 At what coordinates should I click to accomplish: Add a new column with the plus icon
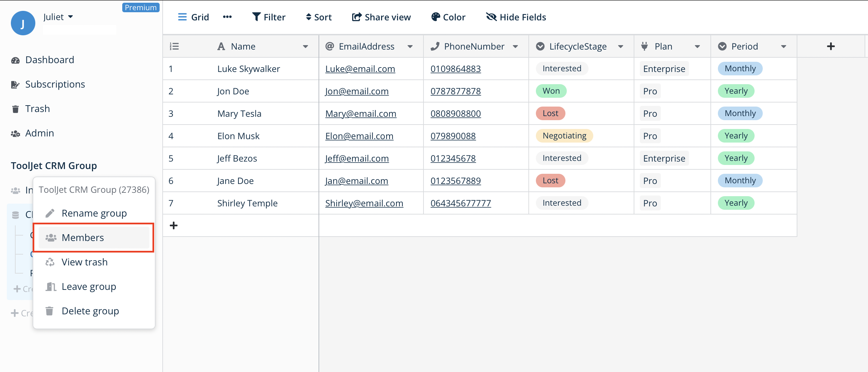tap(831, 46)
